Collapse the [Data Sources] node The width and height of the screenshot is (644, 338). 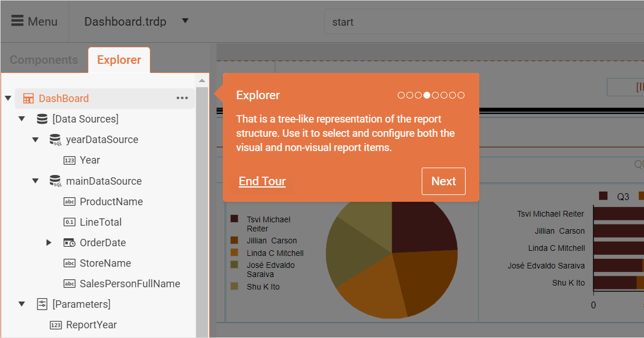coord(22,119)
